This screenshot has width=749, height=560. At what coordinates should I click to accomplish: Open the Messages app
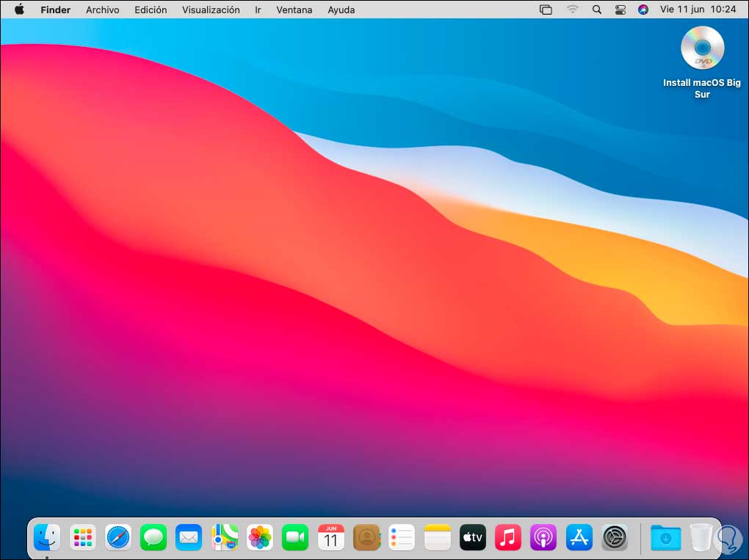(x=153, y=538)
